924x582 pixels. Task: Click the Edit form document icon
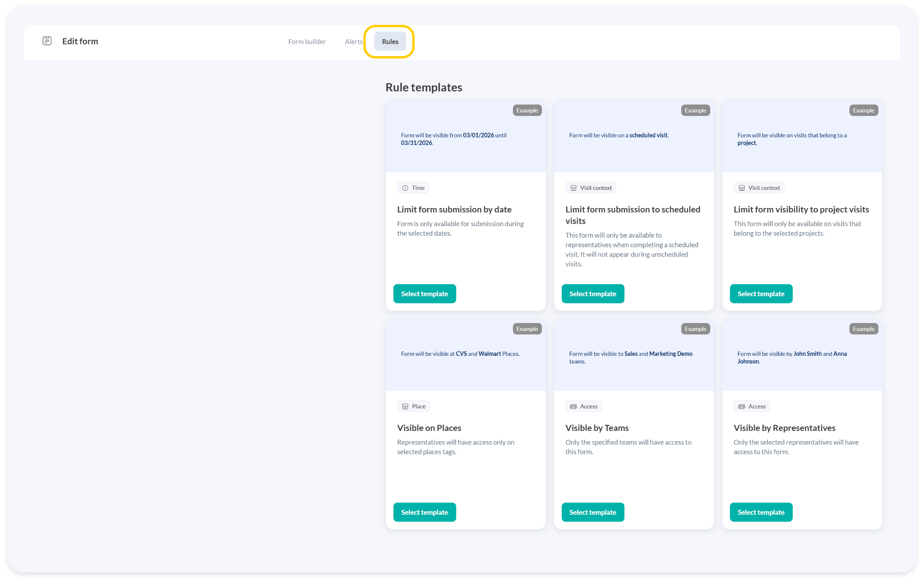[47, 41]
